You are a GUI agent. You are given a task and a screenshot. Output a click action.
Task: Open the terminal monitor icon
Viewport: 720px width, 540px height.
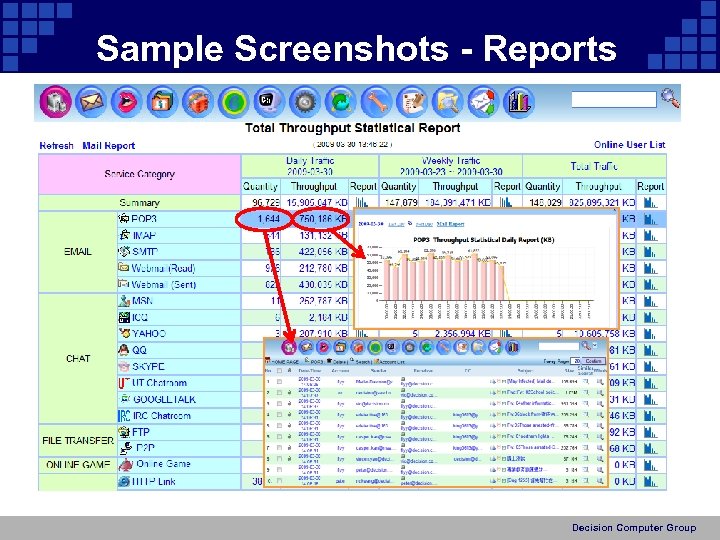(x=269, y=101)
